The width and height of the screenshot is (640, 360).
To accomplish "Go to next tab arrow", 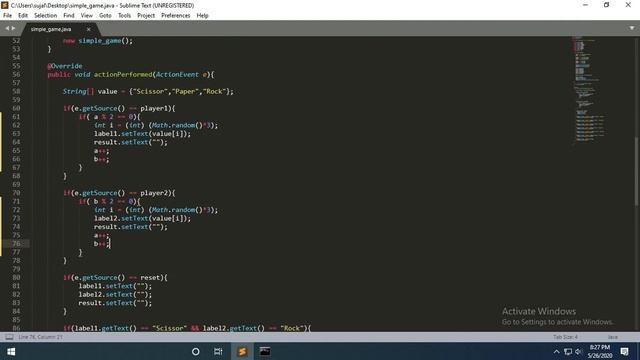I will pyautogui.click(x=13, y=28).
